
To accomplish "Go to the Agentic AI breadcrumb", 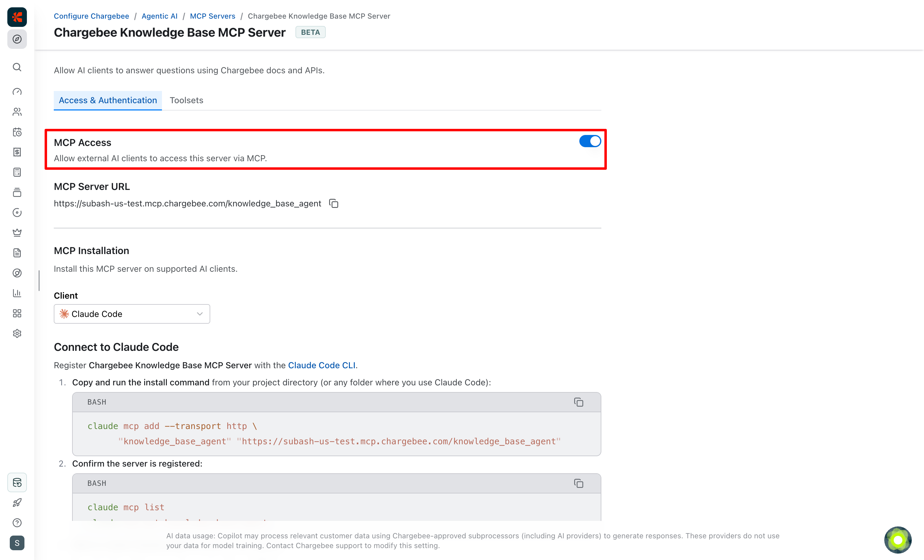I will [159, 16].
